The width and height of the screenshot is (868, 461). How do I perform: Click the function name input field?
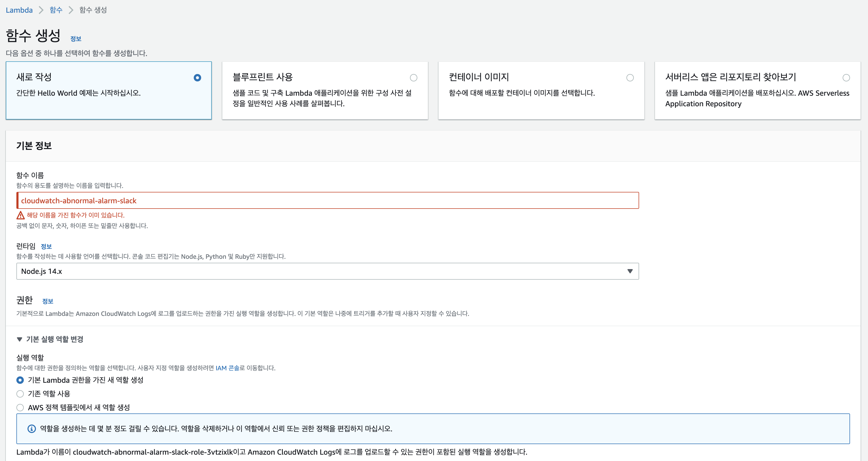click(x=327, y=201)
